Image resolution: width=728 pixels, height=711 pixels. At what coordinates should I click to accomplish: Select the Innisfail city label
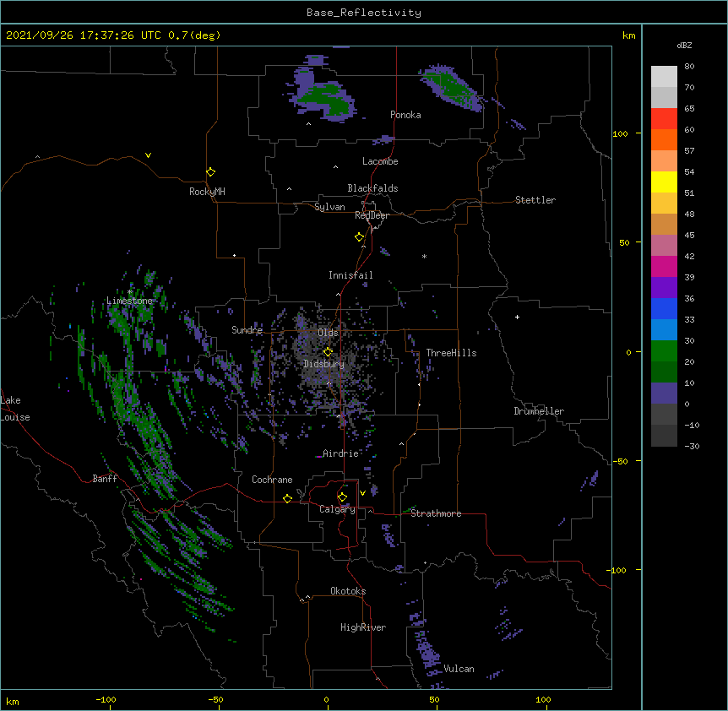[x=350, y=275]
